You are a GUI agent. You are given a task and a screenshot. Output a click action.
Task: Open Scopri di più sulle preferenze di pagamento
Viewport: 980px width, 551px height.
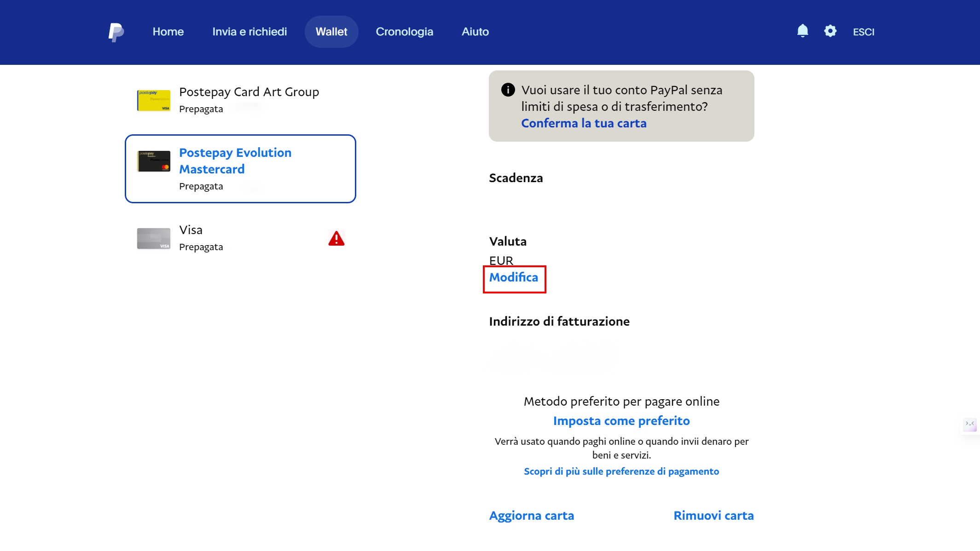click(621, 471)
